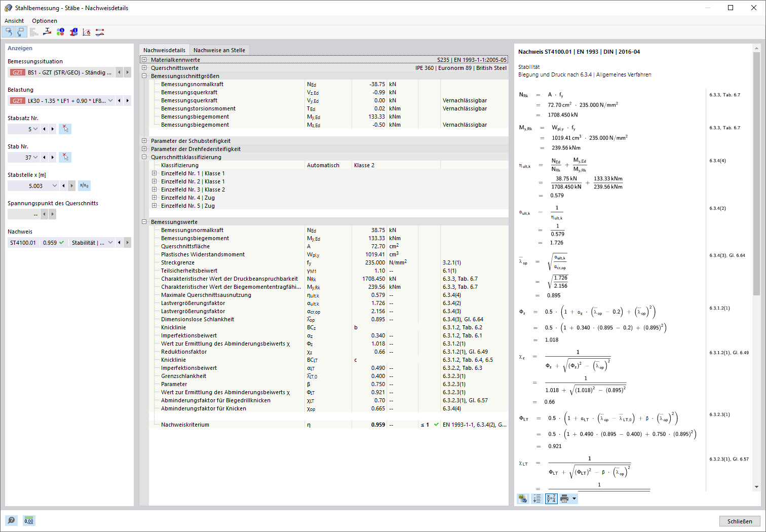The image size is (766, 532).
Task: Open the Belastung LK30 dropdown
Action: click(x=110, y=100)
